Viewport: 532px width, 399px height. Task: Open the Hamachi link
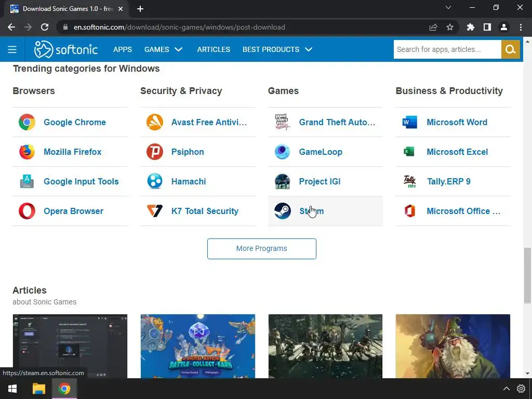[x=189, y=181]
